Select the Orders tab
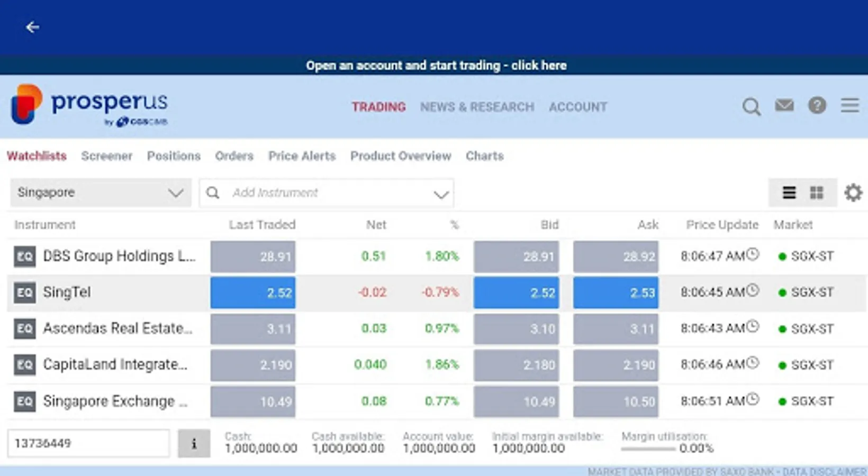The height and width of the screenshot is (476, 868). pyautogui.click(x=234, y=156)
